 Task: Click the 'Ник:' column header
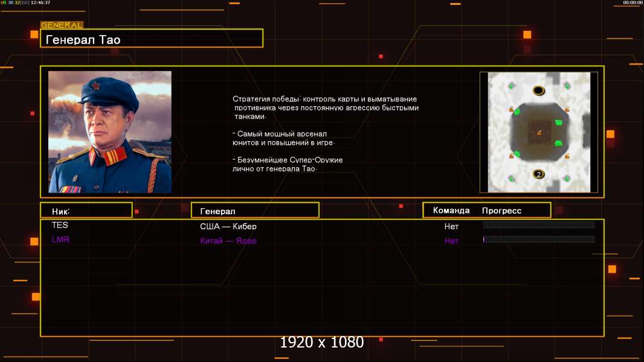[x=86, y=211]
